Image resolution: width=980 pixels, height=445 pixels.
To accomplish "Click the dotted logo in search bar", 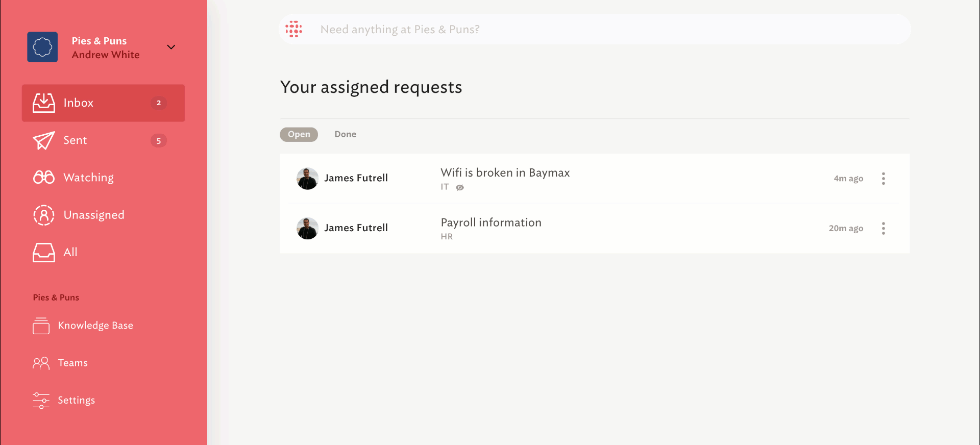I will click(x=293, y=29).
